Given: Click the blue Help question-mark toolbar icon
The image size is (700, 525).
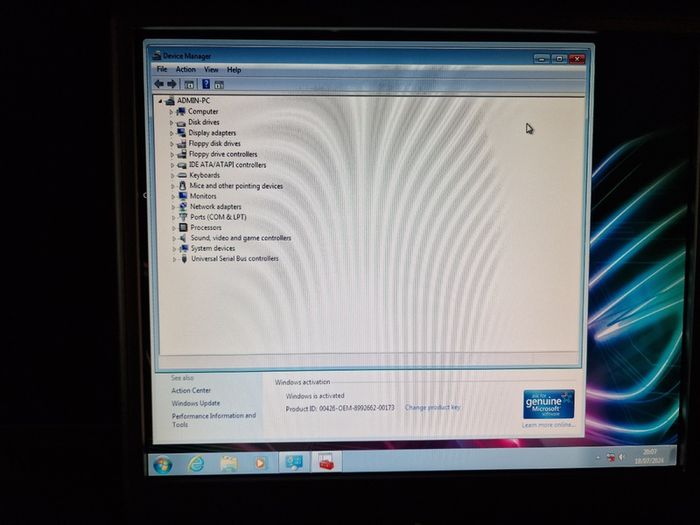Looking at the screenshot, I should tap(206, 84).
